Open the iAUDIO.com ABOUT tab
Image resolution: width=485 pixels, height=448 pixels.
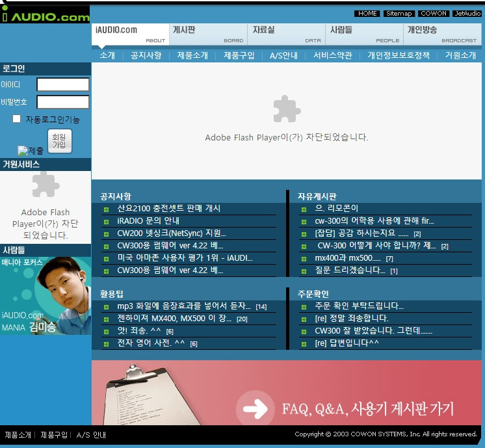[x=130, y=34]
